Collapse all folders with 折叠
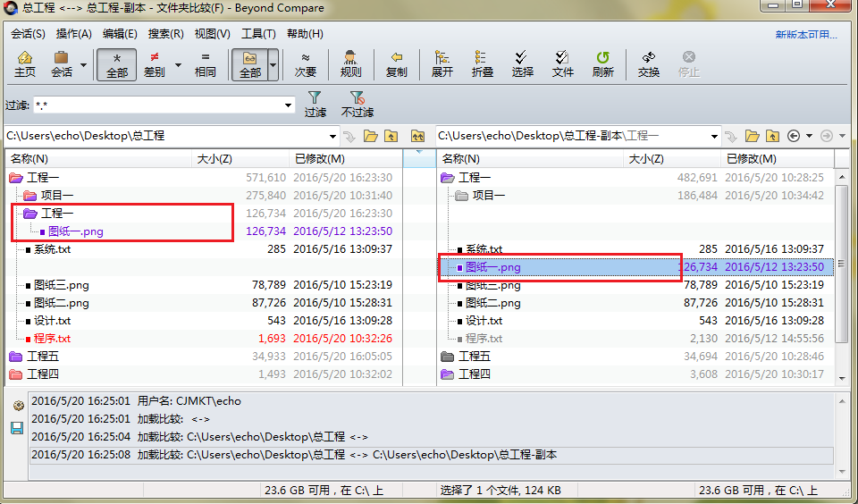 482,64
